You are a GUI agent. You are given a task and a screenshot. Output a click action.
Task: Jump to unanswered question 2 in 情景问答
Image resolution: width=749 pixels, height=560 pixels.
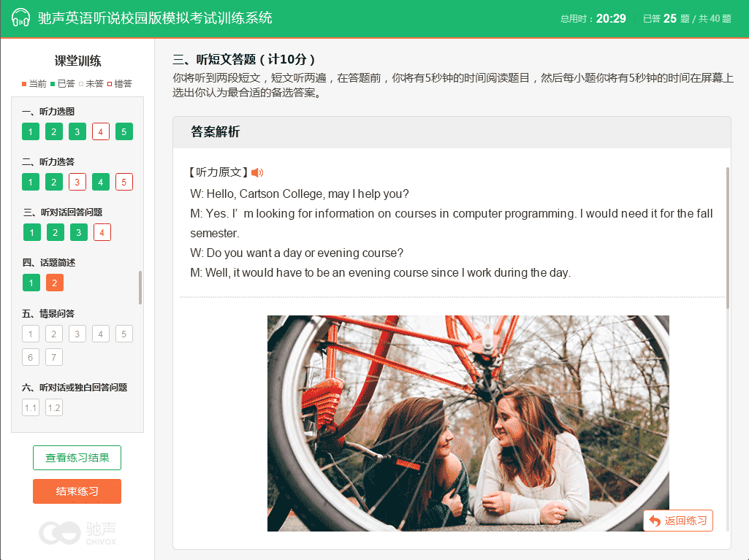tap(54, 334)
